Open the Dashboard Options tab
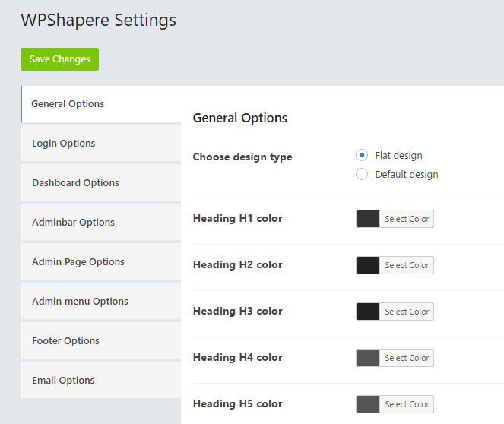Image resolution: width=504 pixels, height=424 pixels. tap(100, 182)
